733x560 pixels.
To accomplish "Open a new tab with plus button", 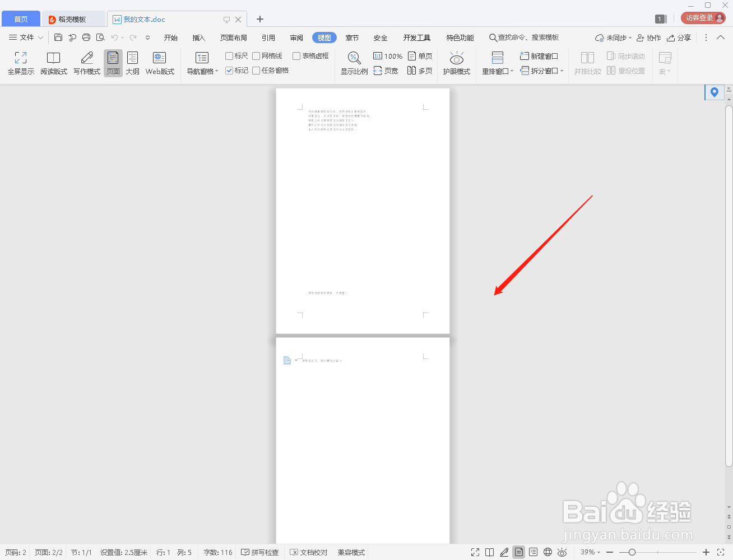I will 260,19.
